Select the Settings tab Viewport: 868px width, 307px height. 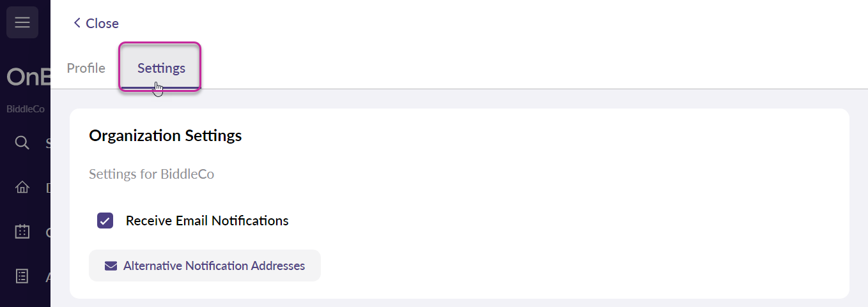(x=161, y=68)
